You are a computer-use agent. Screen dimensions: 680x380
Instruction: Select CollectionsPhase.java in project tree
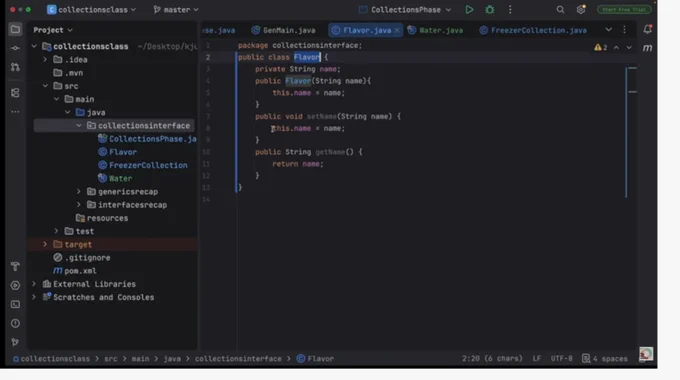(147, 139)
